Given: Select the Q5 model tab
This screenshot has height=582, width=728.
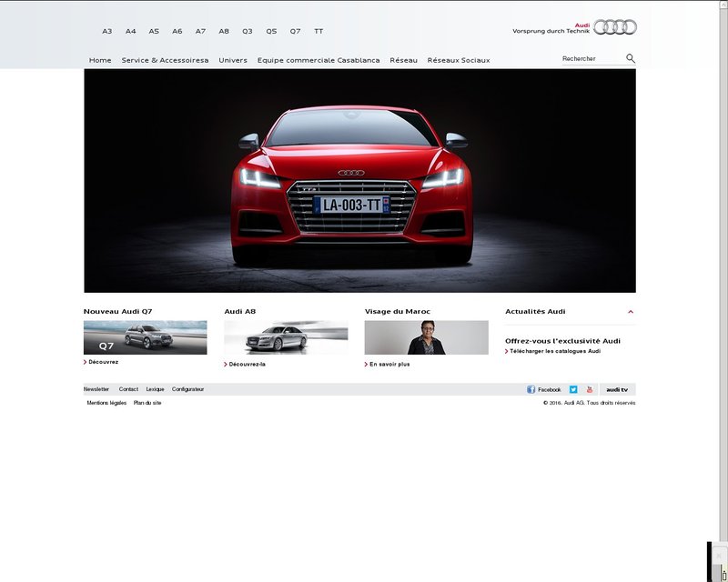Looking at the screenshot, I should pos(271,31).
